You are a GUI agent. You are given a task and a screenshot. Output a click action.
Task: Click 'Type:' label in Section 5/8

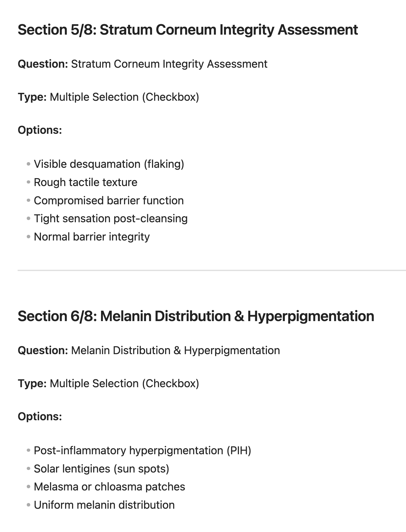click(x=32, y=97)
